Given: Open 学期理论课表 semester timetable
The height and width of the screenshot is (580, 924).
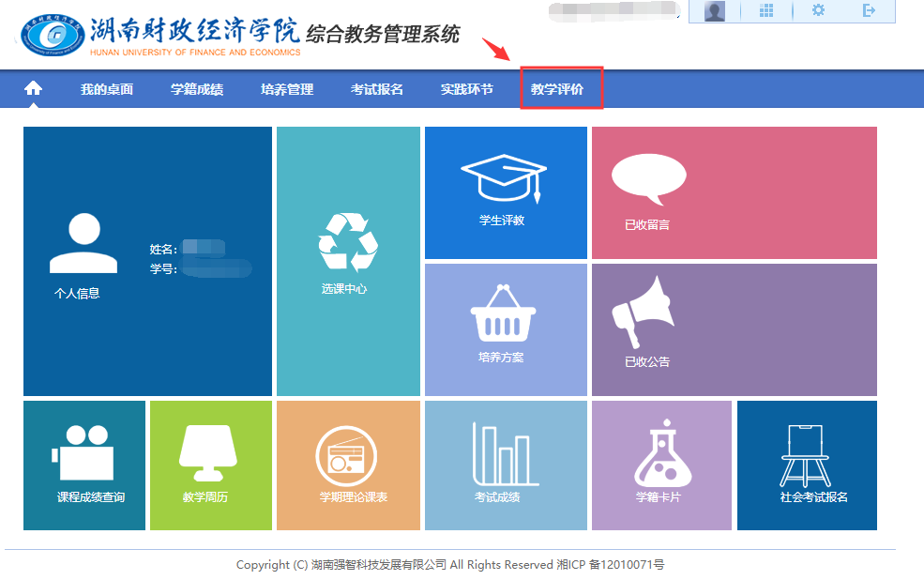Looking at the screenshot, I should 348,465.
